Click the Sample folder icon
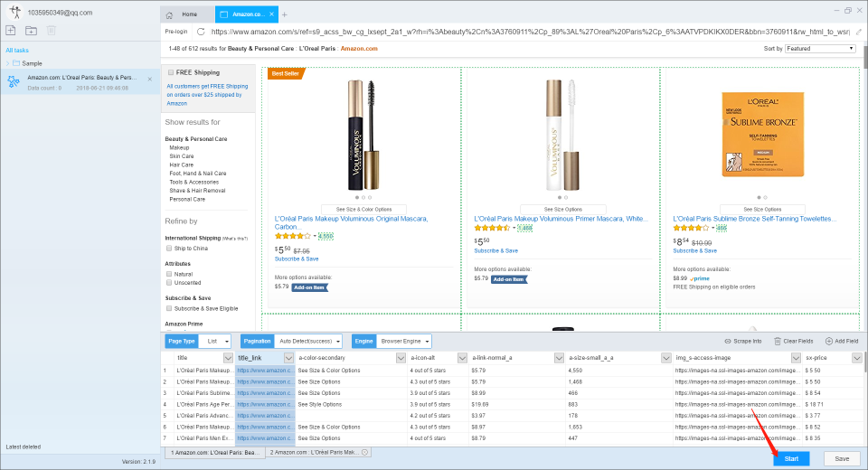868x470 pixels. (x=16, y=63)
